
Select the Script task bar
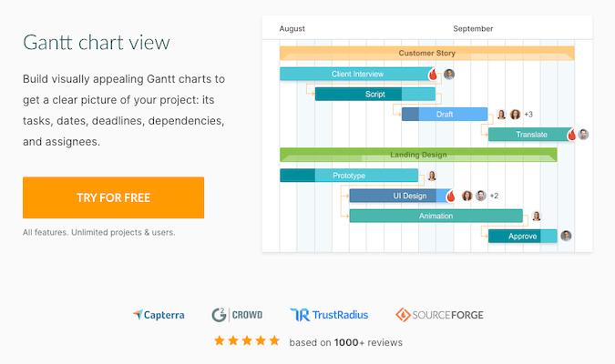coord(374,94)
